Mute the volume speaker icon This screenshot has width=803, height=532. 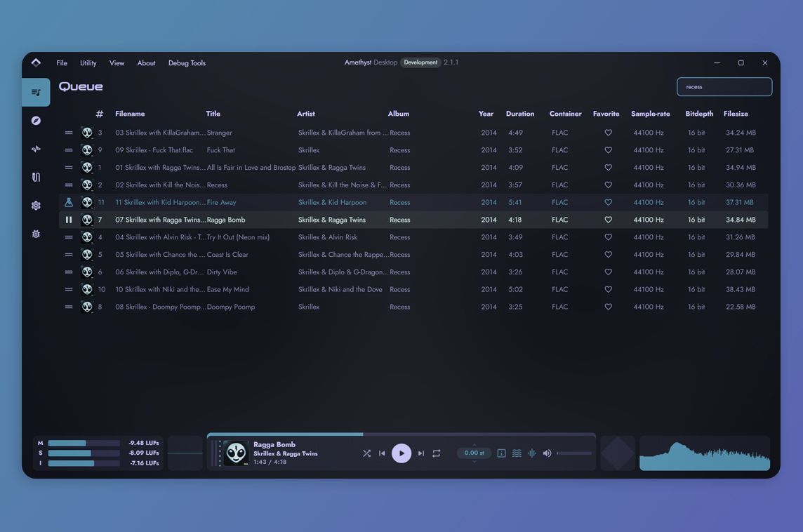[x=547, y=453]
